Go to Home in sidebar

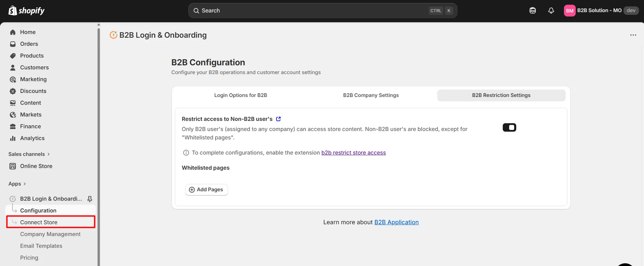coord(28,32)
